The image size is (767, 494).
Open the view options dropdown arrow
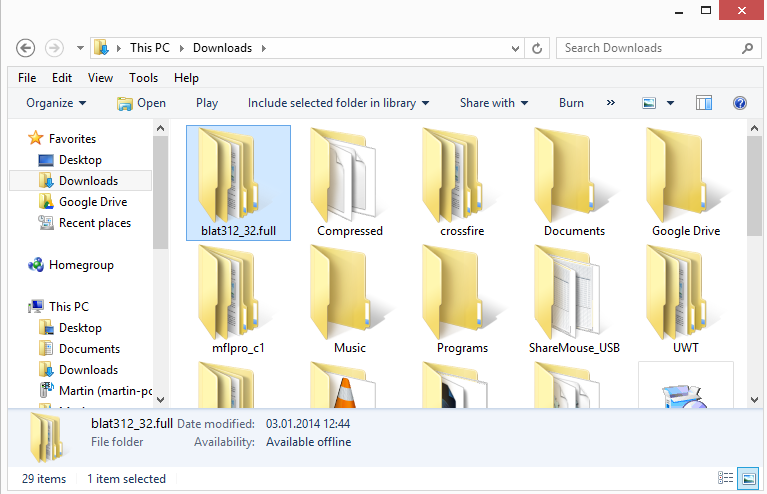tap(671, 103)
